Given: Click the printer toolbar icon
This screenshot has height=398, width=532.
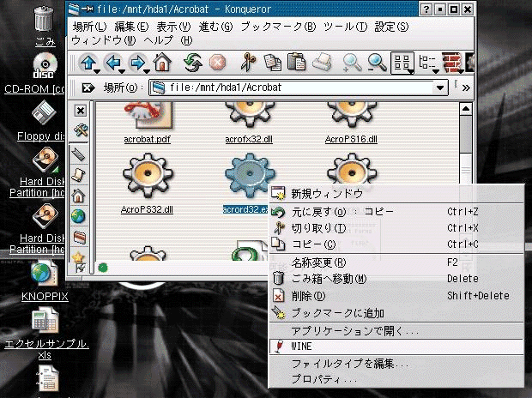Looking at the screenshot, I should [x=322, y=63].
